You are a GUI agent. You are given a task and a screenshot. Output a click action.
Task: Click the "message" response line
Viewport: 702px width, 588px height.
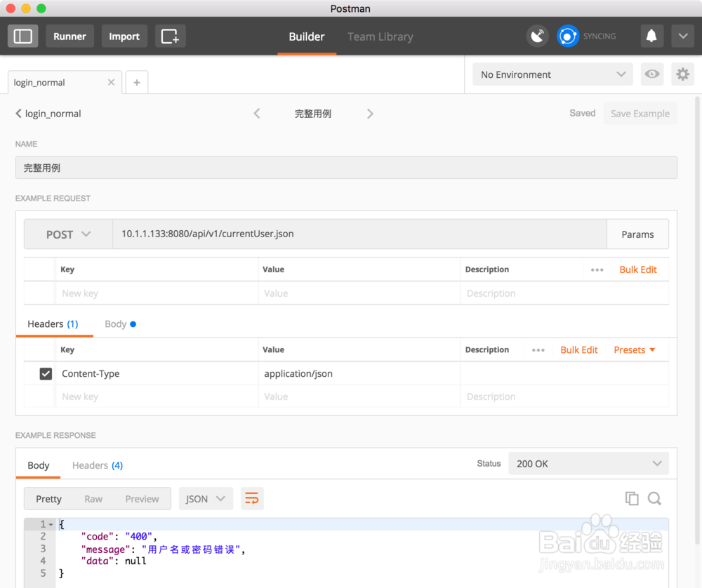[163, 549]
